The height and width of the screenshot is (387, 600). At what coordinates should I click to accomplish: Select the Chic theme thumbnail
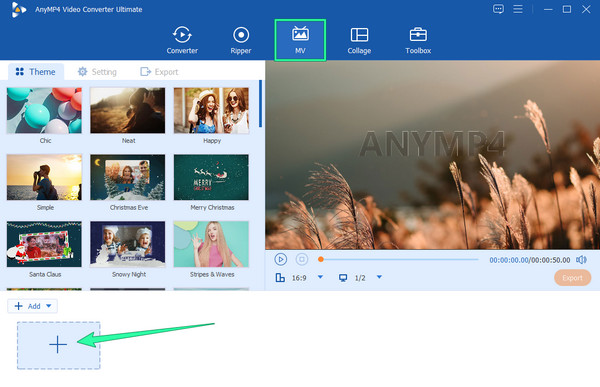click(x=44, y=111)
